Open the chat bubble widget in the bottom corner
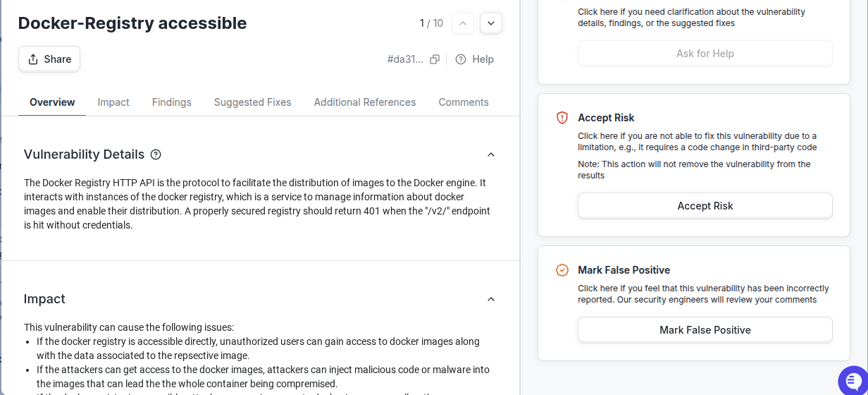The image size is (868, 395). coord(852,379)
